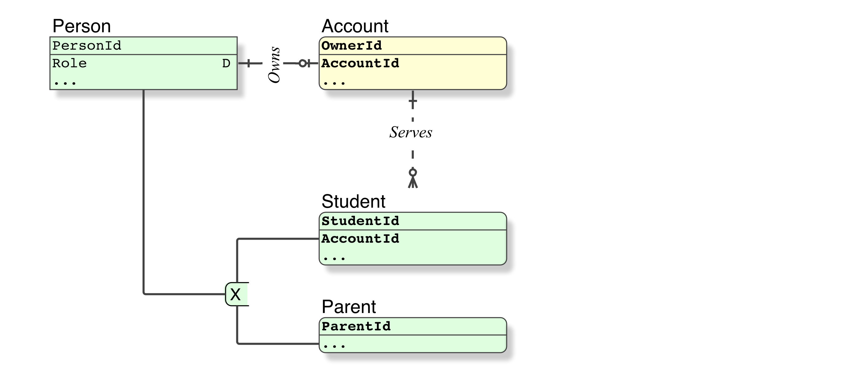
Task: Click the bar connector below Account entity
Action: coord(413,101)
